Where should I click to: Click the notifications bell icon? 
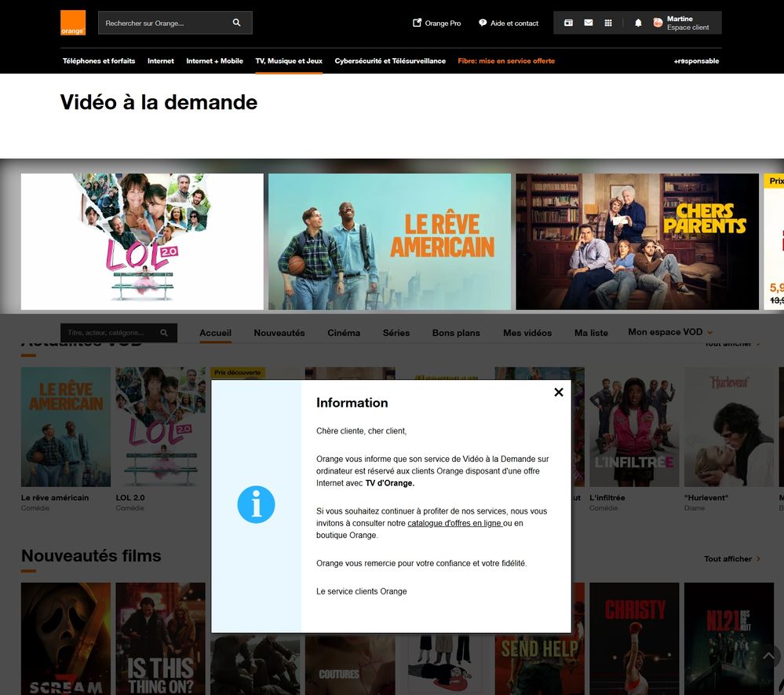coord(638,23)
